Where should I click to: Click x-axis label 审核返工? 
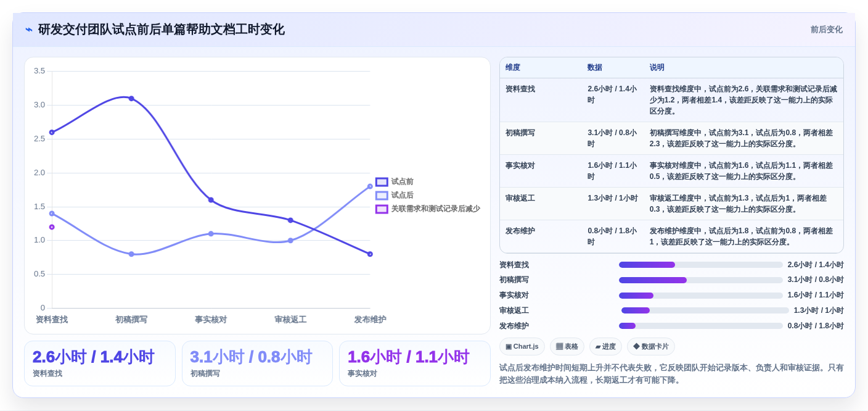[290, 320]
